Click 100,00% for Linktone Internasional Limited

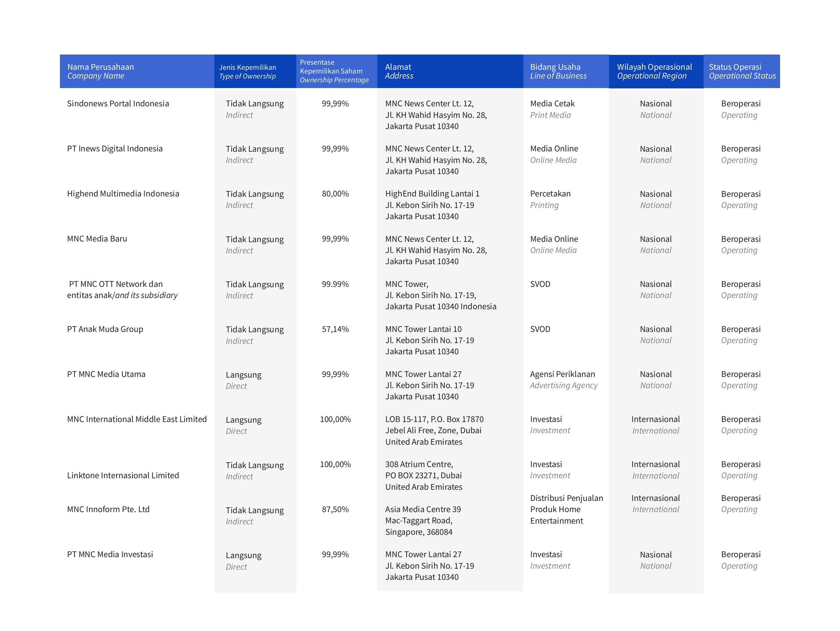(335, 465)
